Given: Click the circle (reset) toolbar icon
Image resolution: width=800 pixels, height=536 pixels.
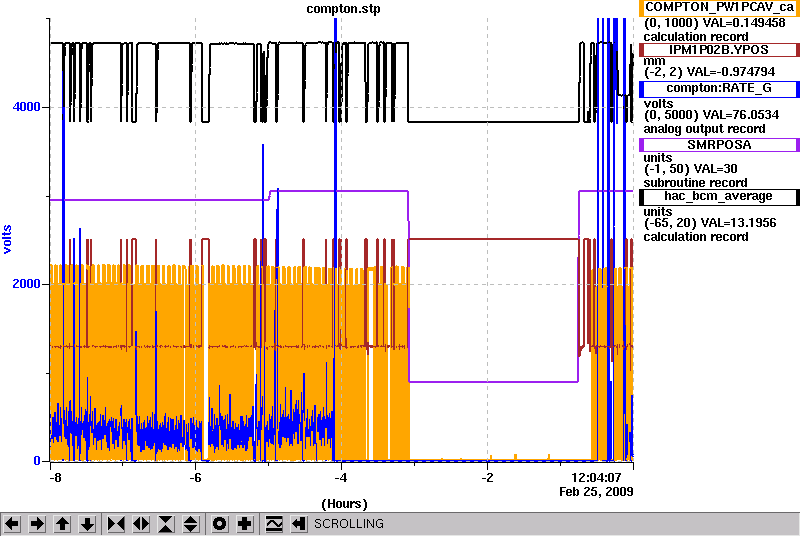Looking at the screenshot, I should tap(219, 524).
